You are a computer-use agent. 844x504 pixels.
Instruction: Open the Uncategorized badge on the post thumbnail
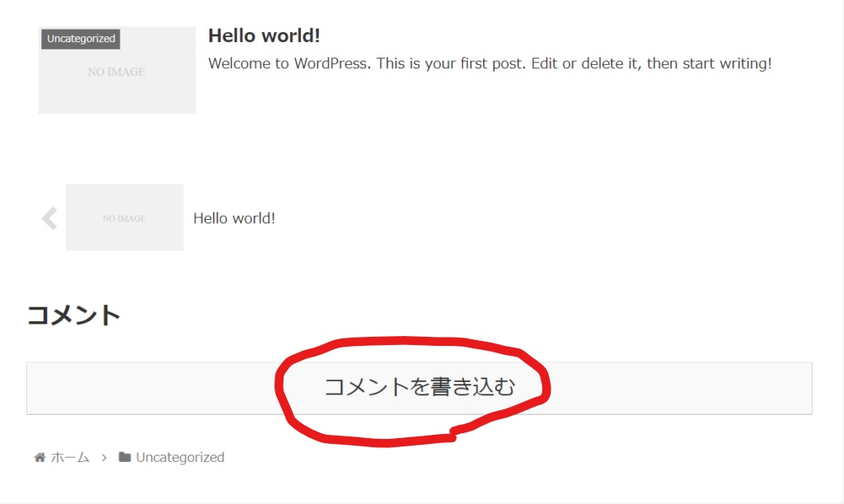[x=81, y=39]
